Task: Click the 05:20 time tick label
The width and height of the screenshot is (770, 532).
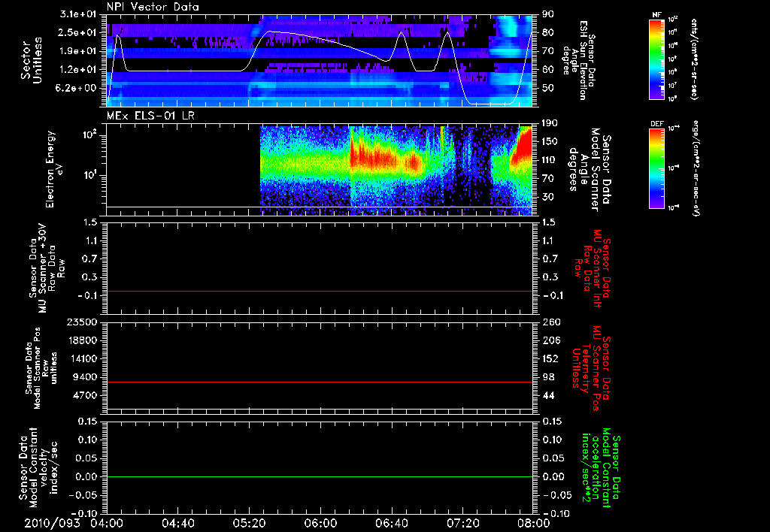Action: pyautogui.click(x=249, y=524)
